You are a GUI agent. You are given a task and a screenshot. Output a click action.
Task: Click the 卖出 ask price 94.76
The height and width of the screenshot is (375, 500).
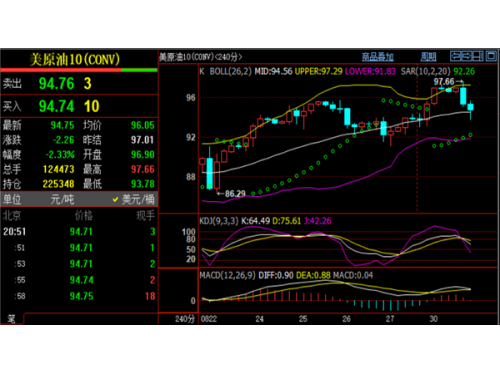coord(56,83)
